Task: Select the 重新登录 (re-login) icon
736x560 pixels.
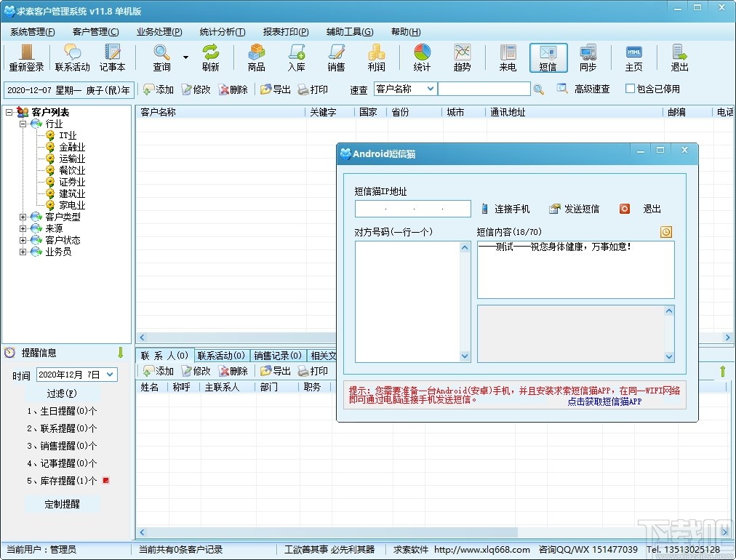Action: 26,58
